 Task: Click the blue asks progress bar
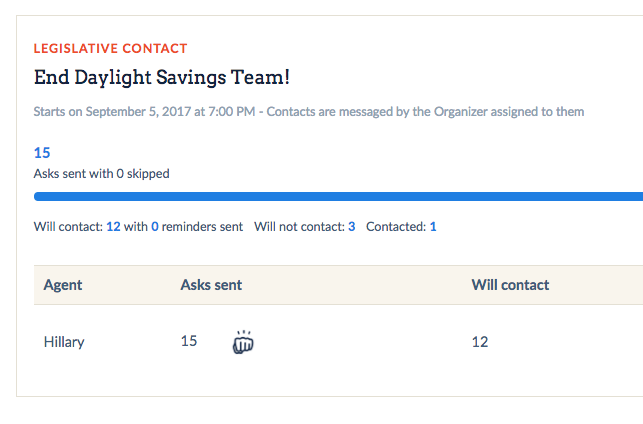tap(338, 196)
